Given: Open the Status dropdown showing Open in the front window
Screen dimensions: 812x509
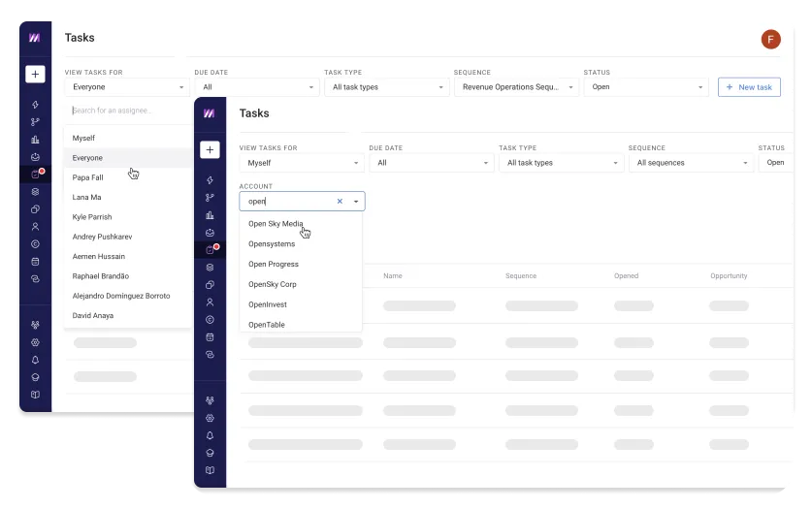Looking at the screenshot, I should tap(776, 163).
